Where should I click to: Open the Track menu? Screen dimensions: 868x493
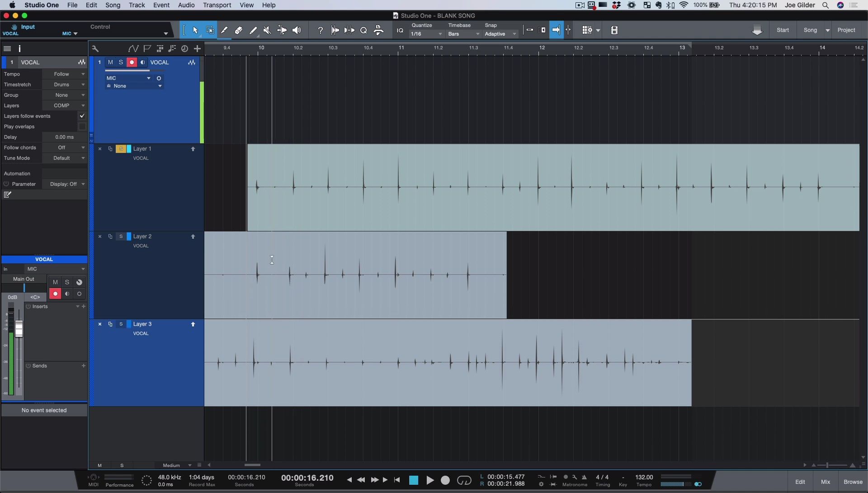(x=137, y=5)
